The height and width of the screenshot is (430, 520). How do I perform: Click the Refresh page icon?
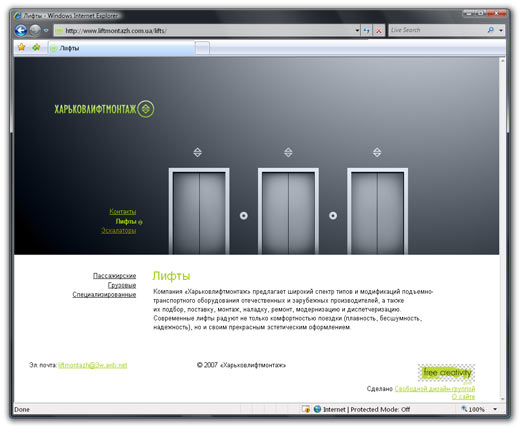point(367,31)
